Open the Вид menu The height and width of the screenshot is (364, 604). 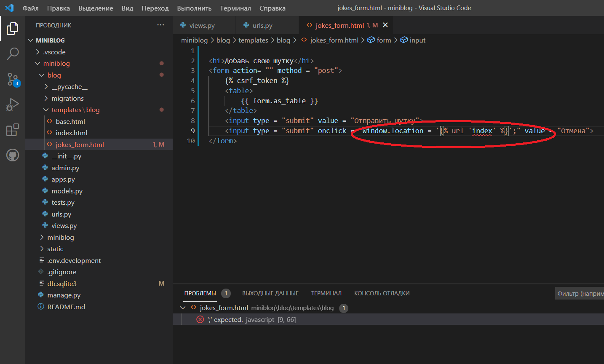127,8
